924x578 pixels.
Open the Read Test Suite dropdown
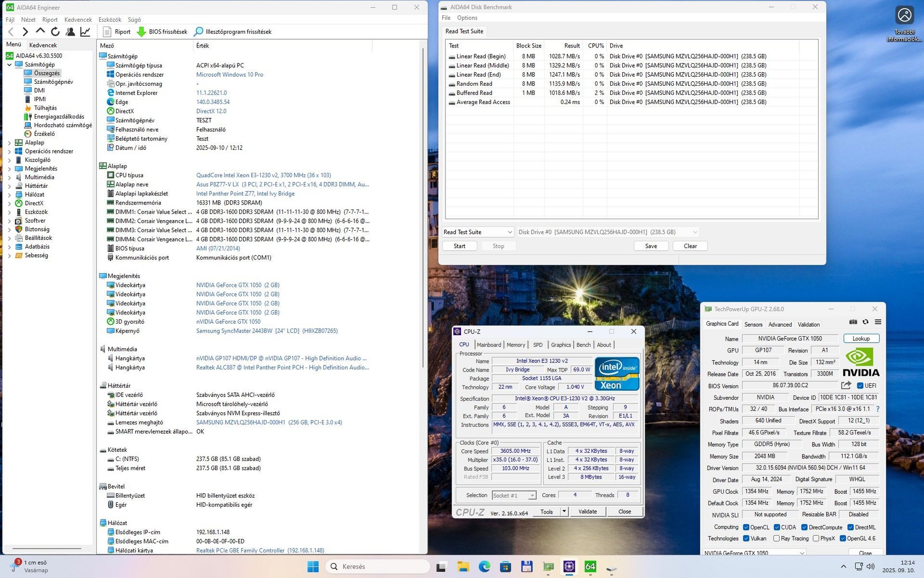[478, 232]
